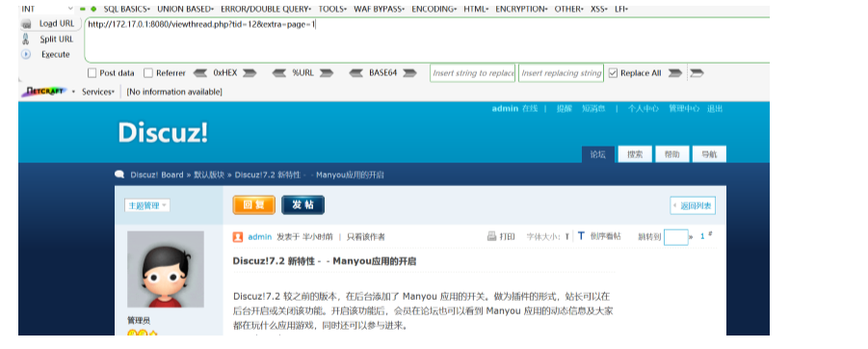Open the ERROR/DOUBLE QUERY menu
The height and width of the screenshot is (349, 868).
tap(266, 9)
